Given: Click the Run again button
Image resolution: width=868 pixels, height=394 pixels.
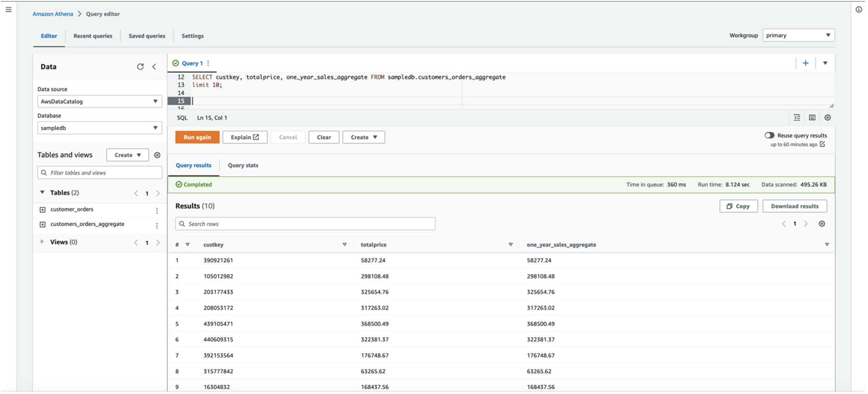Looking at the screenshot, I should point(197,137).
